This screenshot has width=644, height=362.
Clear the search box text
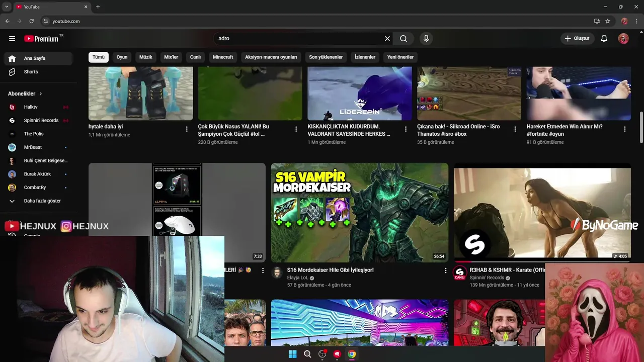click(387, 39)
